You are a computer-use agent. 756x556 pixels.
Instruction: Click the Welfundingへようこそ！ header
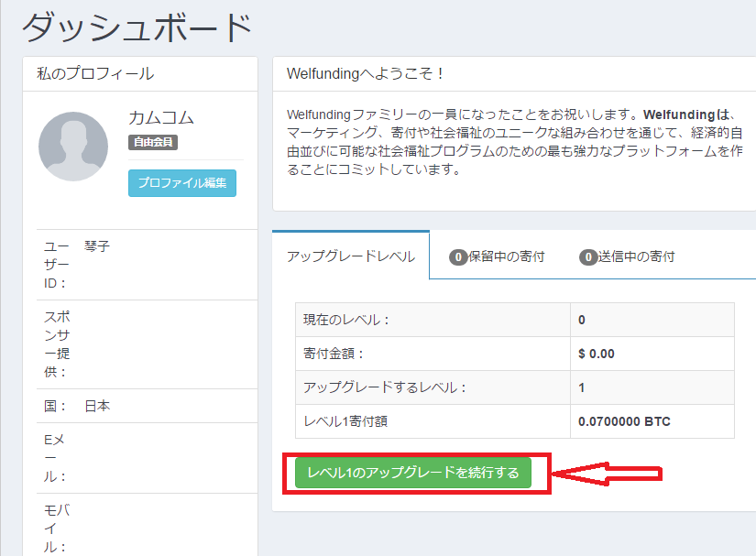[365, 73]
